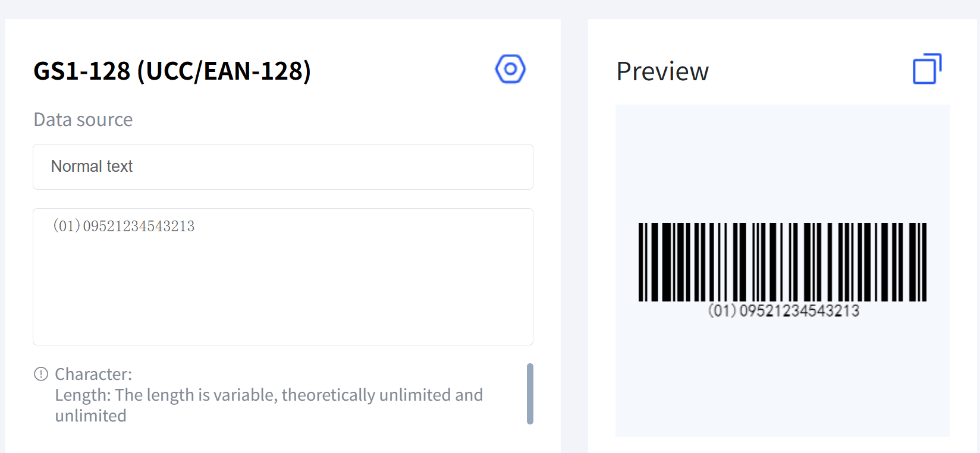Click the scrollbar beside the character description

[x=530, y=394]
